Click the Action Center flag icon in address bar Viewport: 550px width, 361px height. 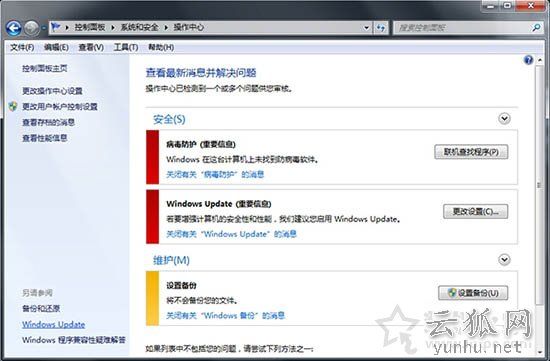[55, 27]
